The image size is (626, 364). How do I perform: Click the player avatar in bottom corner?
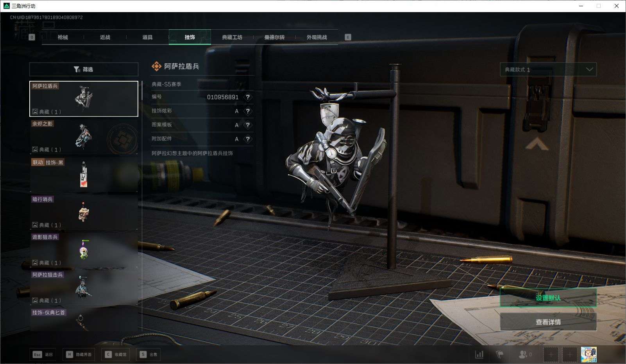click(x=588, y=355)
